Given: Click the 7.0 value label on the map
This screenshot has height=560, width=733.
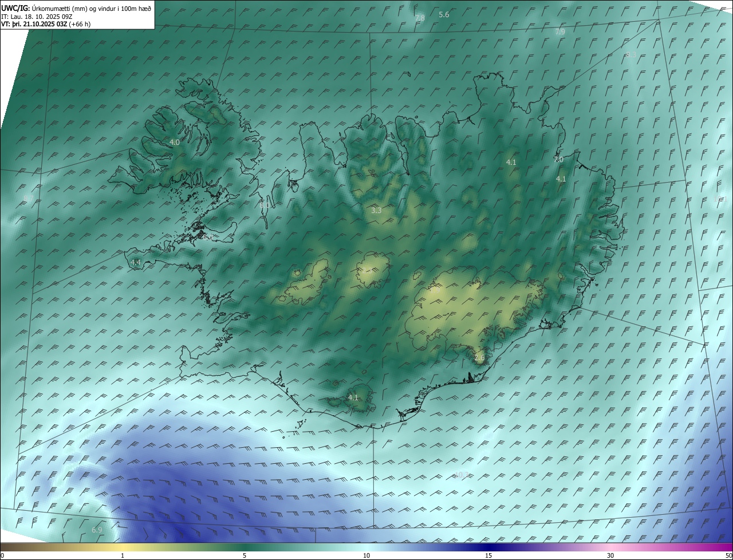Looking at the screenshot, I should [x=558, y=160].
